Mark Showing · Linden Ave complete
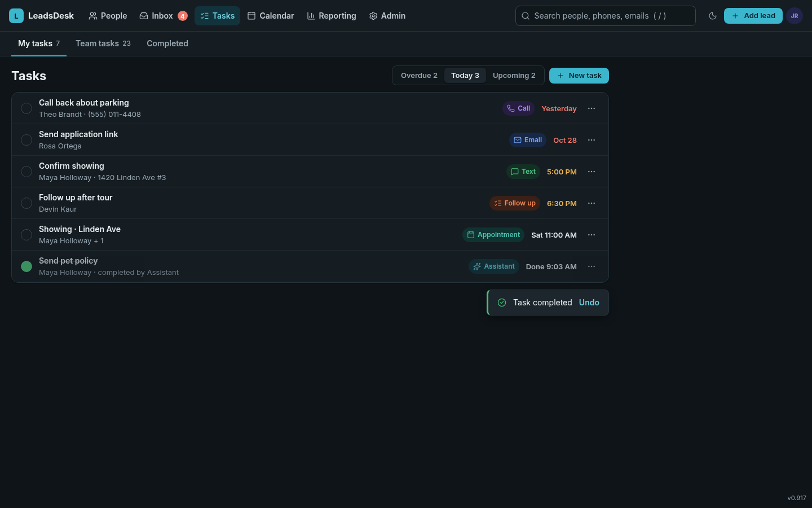 tap(27, 235)
